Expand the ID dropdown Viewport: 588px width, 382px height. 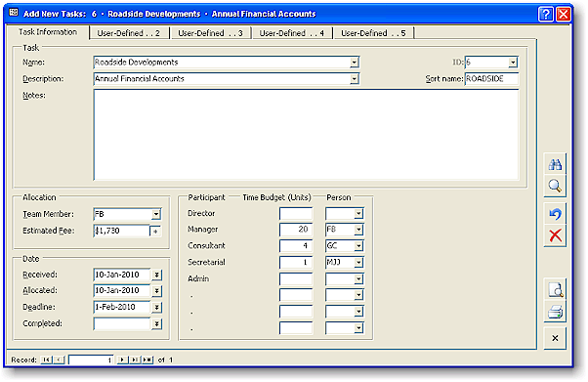click(x=513, y=63)
